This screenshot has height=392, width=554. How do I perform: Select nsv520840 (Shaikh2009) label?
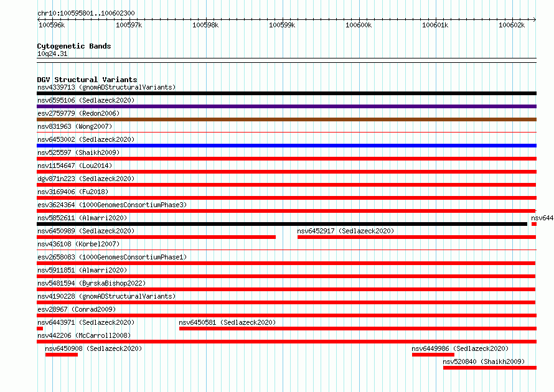coord(484,362)
